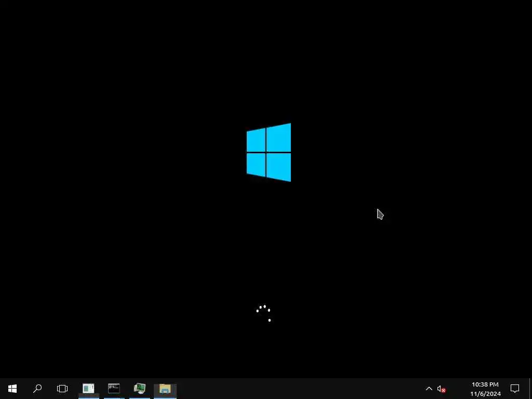Click the muted speaker volume icon

[x=441, y=389]
